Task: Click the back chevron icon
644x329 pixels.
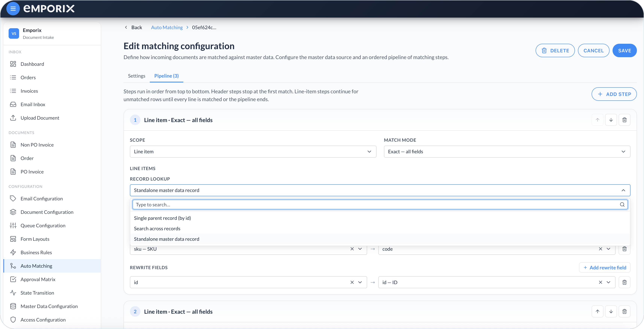Action: pos(126,27)
